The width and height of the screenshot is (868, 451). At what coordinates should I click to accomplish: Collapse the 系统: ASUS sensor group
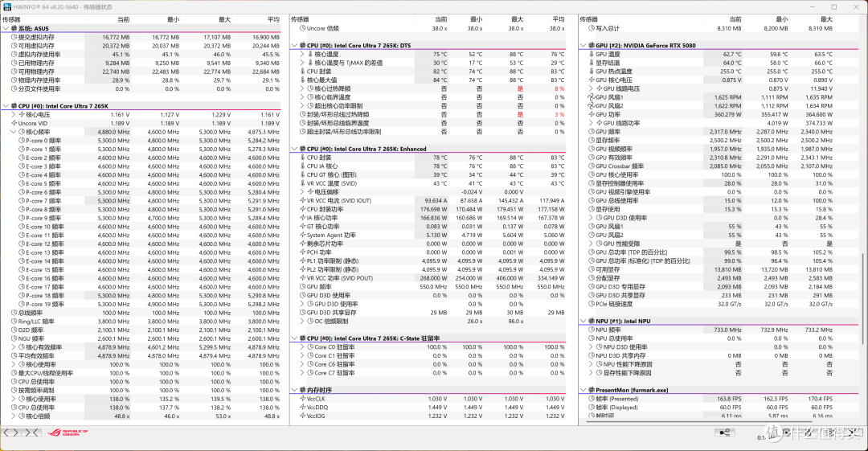point(6,28)
